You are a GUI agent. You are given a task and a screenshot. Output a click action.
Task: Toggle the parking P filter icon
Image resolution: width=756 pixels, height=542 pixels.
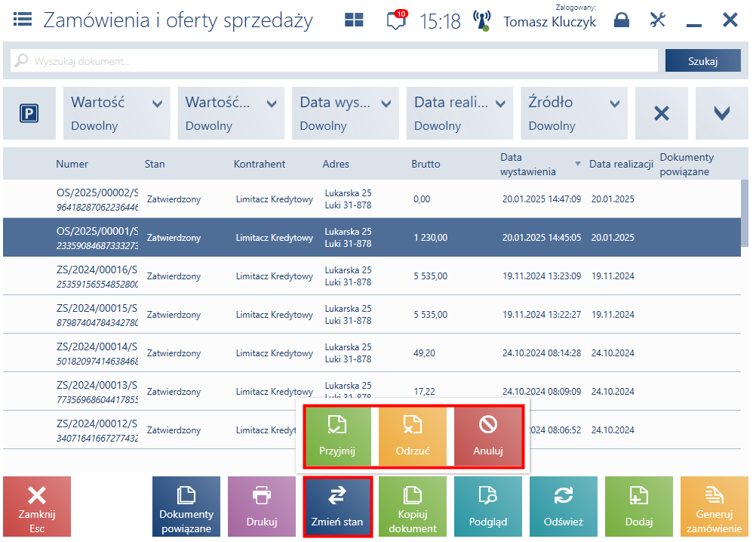[x=29, y=113]
